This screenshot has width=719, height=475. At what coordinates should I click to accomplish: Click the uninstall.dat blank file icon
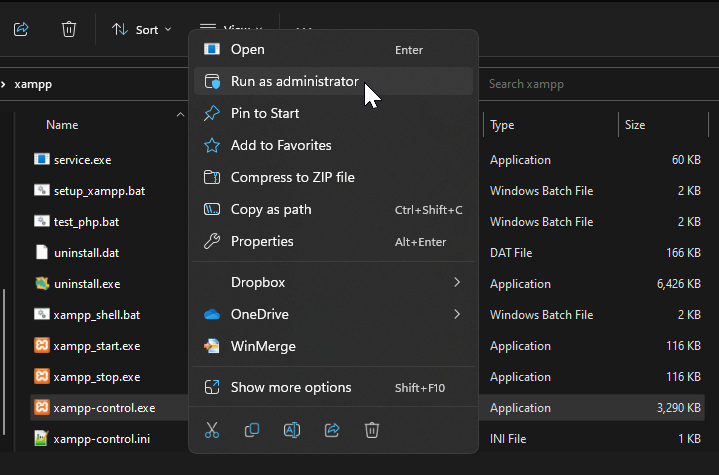pyautogui.click(x=42, y=252)
